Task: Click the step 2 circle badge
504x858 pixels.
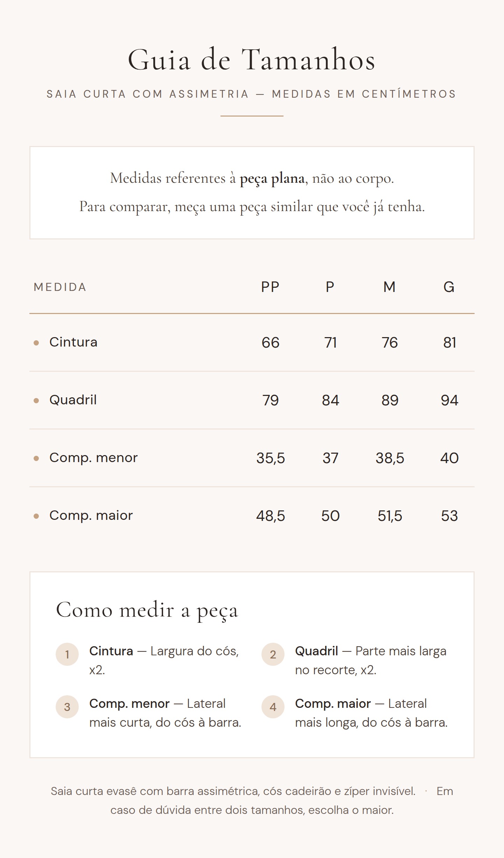Action: tap(273, 654)
